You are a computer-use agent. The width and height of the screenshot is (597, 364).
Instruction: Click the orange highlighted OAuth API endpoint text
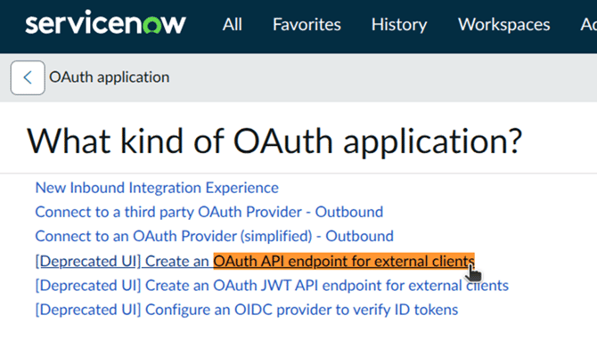[x=343, y=261]
